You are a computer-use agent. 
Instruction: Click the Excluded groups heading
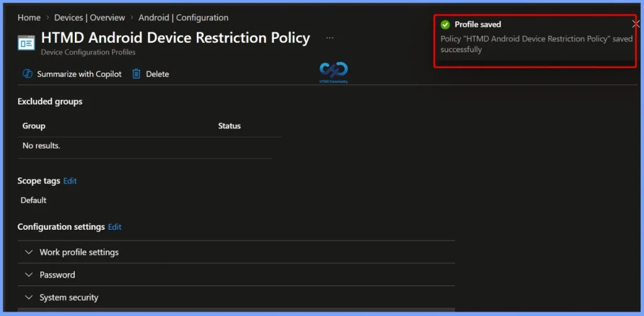pyautogui.click(x=50, y=101)
